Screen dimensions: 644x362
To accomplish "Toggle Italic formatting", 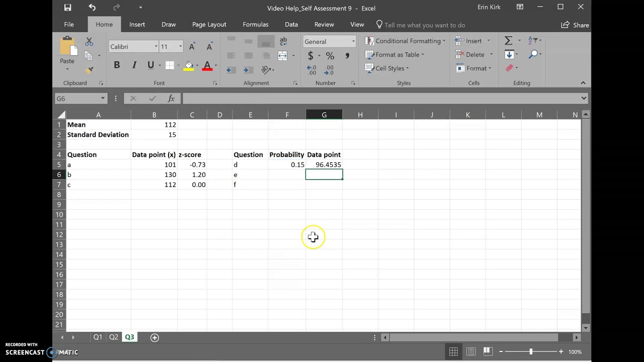I will tap(134, 65).
